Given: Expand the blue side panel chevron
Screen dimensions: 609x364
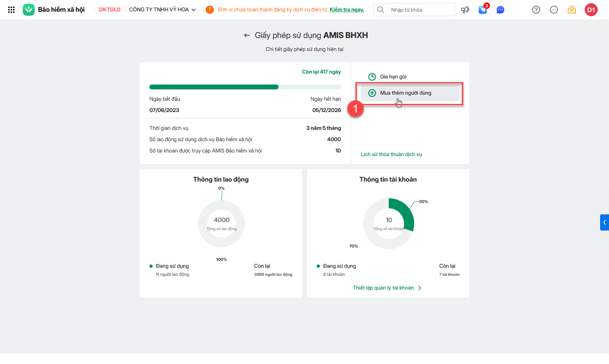Looking at the screenshot, I should [x=605, y=222].
